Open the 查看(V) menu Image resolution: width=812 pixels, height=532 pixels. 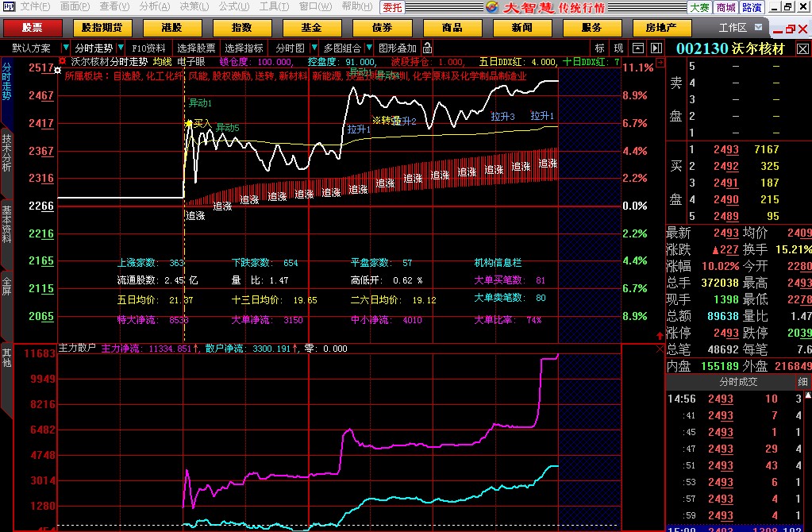(x=114, y=6)
